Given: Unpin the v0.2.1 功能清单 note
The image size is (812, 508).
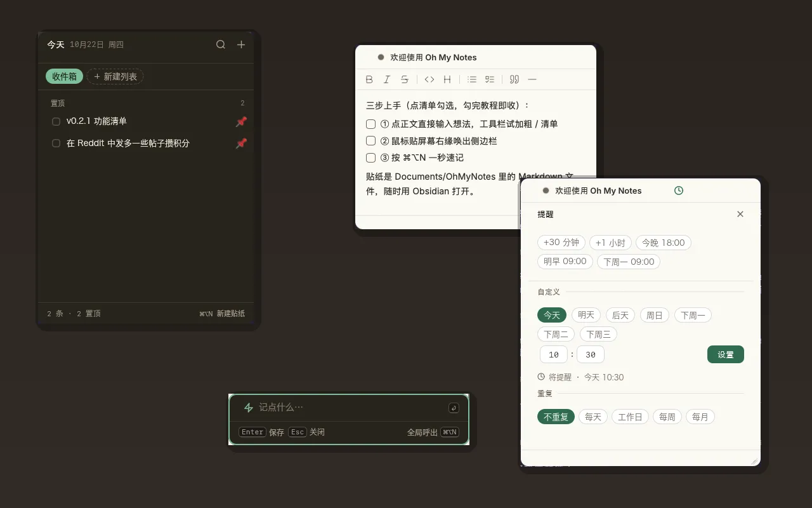Looking at the screenshot, I should 241,121.
